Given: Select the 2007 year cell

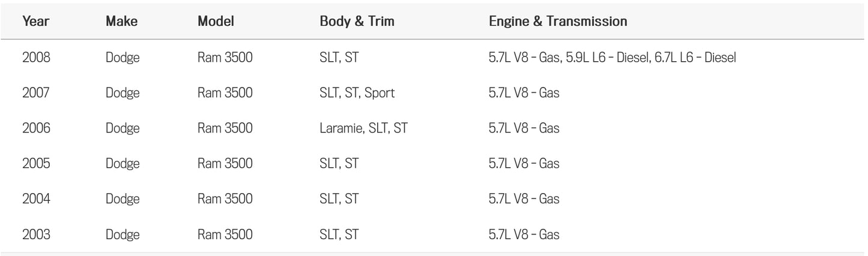Looking at the screenshot, I should pos(36,93).
